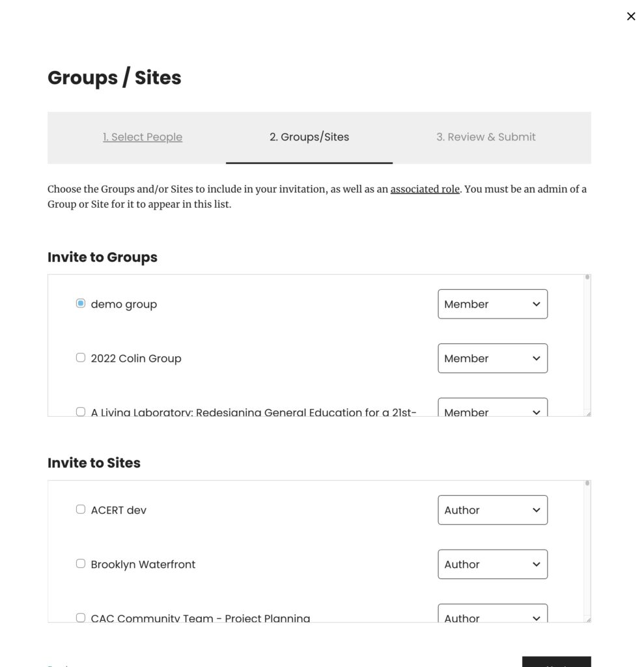Open Member dropdown next to 2022 Colin Group
The image size is (644, 667).
(492, 358)
